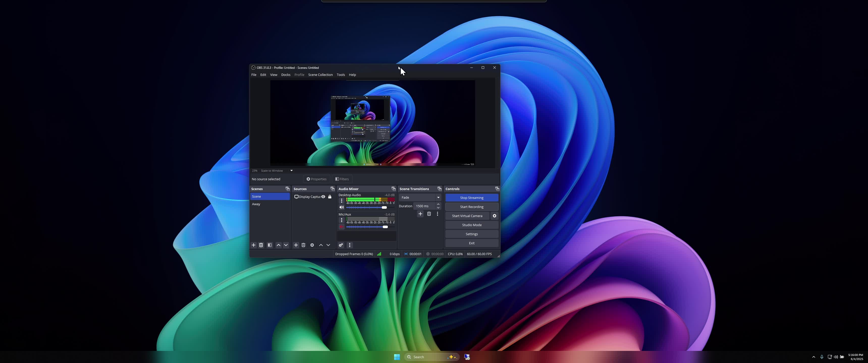Click Start Recording button

(472, 207)
